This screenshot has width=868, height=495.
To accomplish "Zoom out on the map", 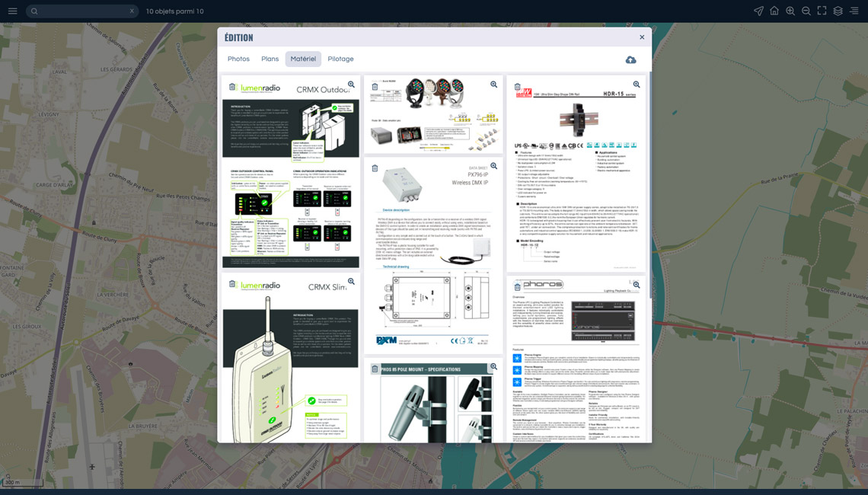I will pyautogui.click(x=806, y=11).
